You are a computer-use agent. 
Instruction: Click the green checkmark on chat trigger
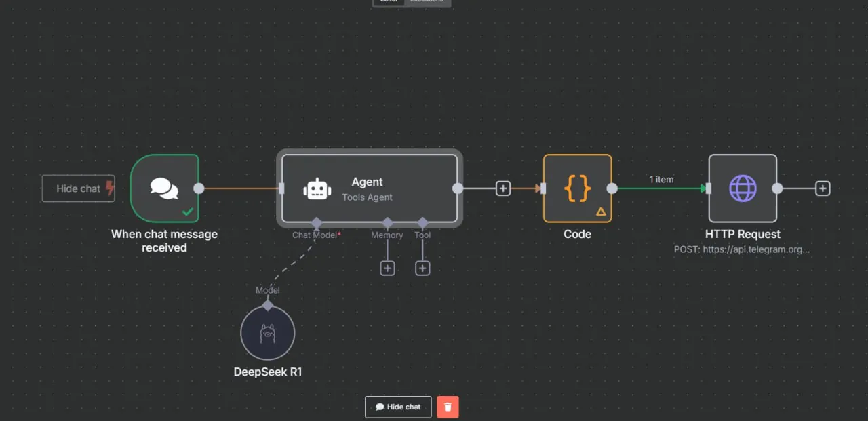[x=188, y=212]
